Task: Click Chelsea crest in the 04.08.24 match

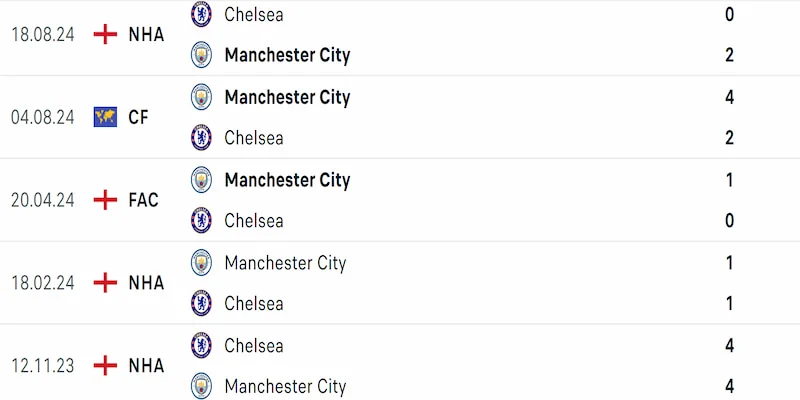Action: point(202,138)
